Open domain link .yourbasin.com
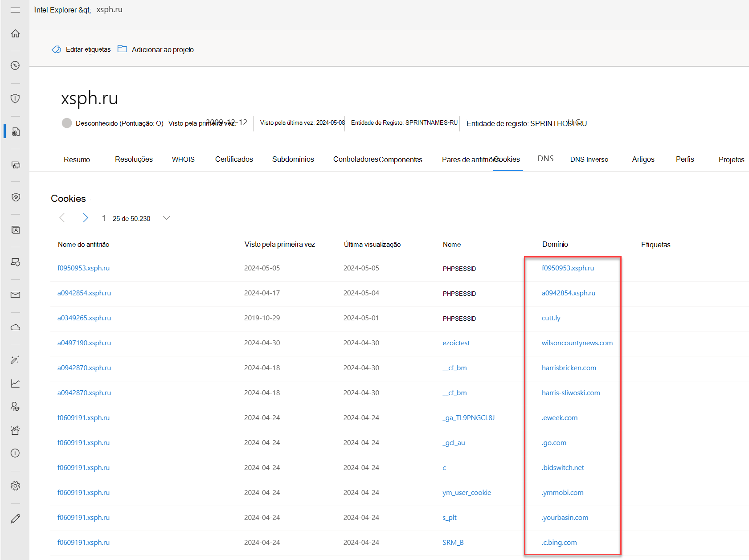Viewport: 749px width, 560px height. [x=565, y=518]
